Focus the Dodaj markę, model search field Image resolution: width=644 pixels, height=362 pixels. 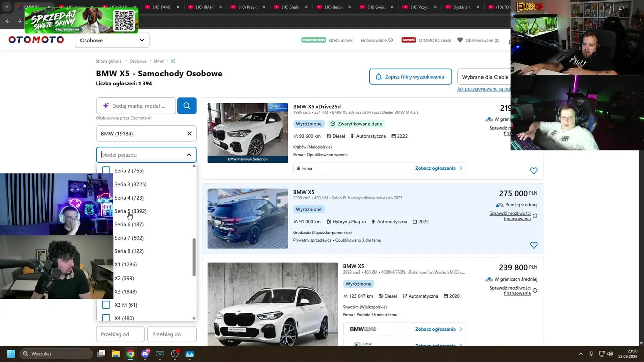136,106
